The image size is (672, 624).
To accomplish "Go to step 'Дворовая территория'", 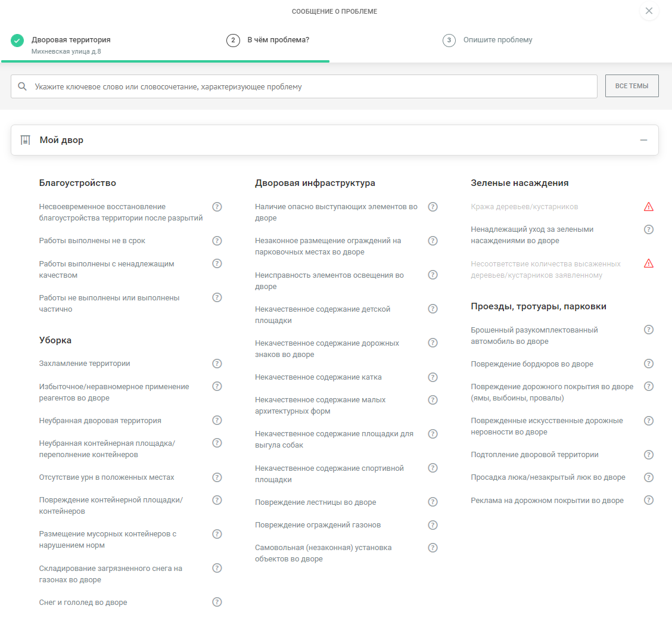I will (70, 40).
